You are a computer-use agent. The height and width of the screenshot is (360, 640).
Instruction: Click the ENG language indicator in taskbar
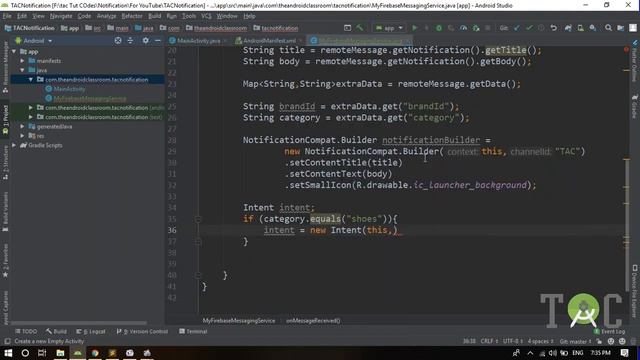click(x=578, y=353)
